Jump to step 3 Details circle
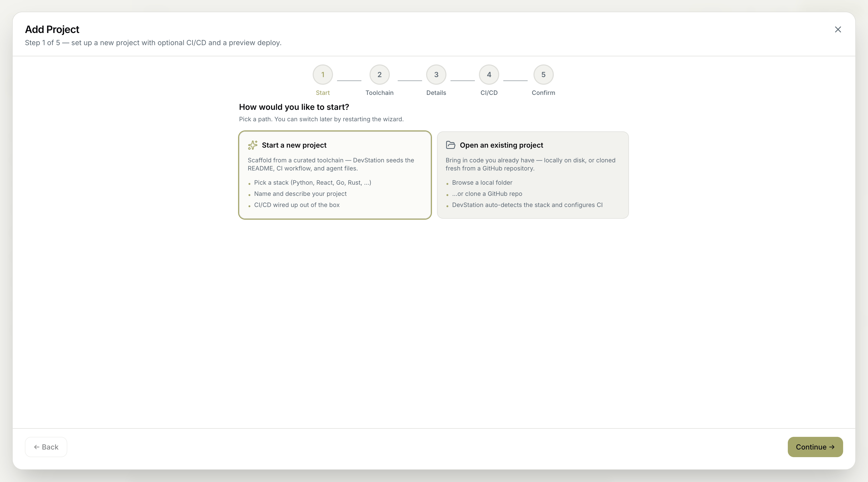This screenshot has width=868, height=482. click(436, 74)
